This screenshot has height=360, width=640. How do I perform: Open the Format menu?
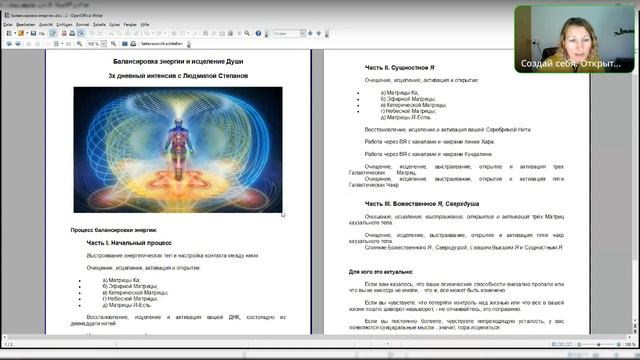82,24
